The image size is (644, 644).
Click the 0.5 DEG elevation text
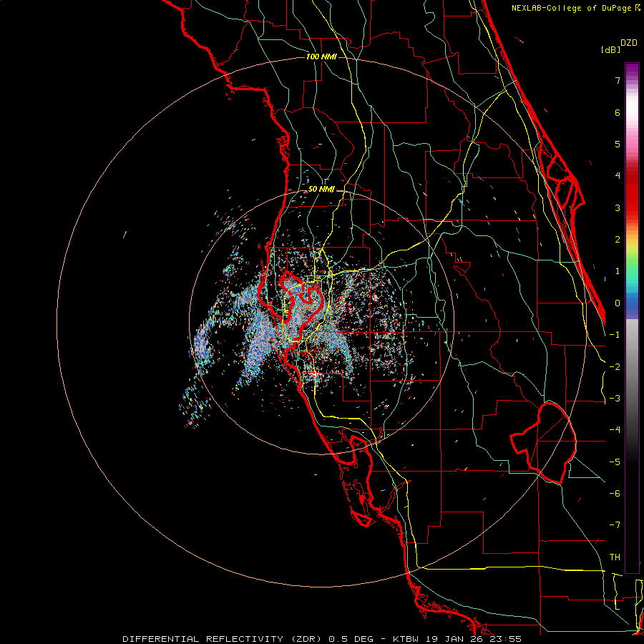pyautogui.click(x=351, y=639)
